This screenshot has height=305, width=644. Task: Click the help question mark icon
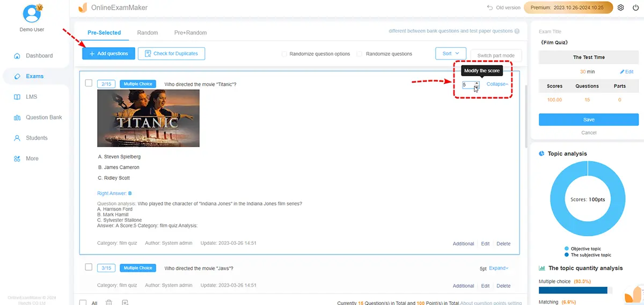(517, 32)
